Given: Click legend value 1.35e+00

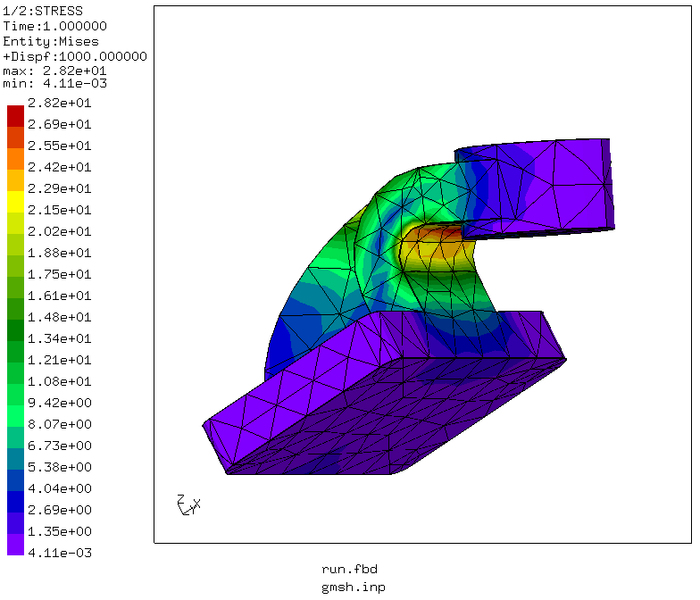Looking at the screenshot, I should point(59,531).
